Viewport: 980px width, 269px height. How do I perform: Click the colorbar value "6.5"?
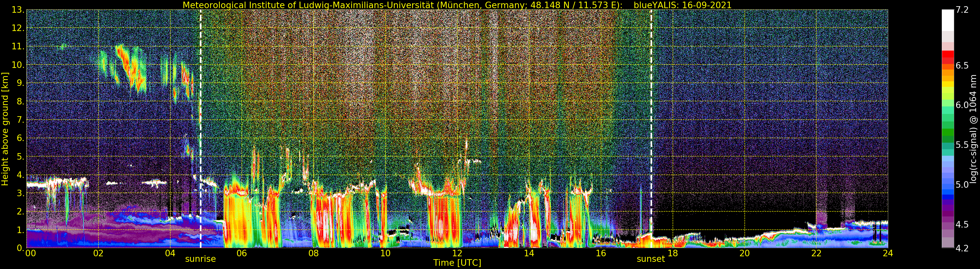pyautogui.click(x=962, y=65)
